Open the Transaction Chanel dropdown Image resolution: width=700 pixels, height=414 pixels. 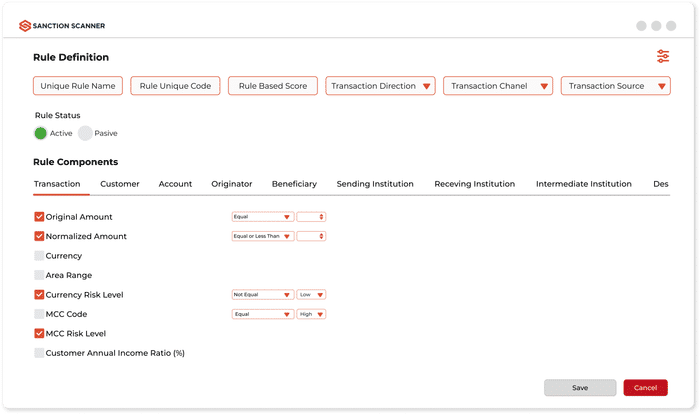click(498, 86)
